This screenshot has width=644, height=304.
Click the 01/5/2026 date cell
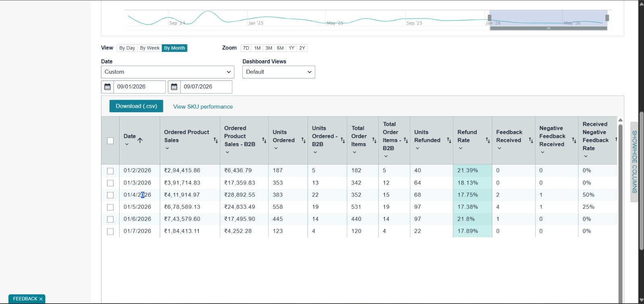[x=140, y=207]
